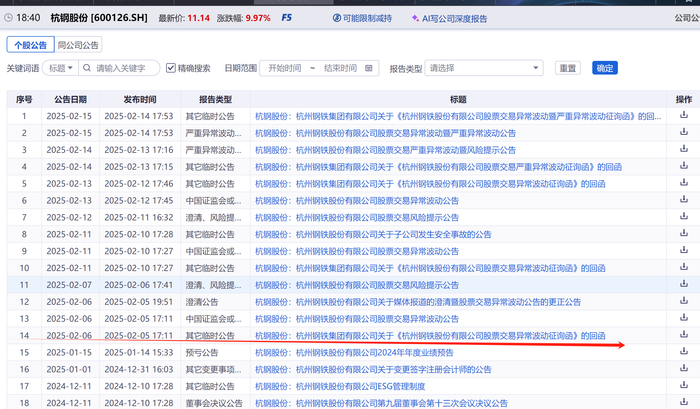The width and height of the screenshot is (700, 409).
Task: Open the calendar icon in date range
Action: [369, 68]
